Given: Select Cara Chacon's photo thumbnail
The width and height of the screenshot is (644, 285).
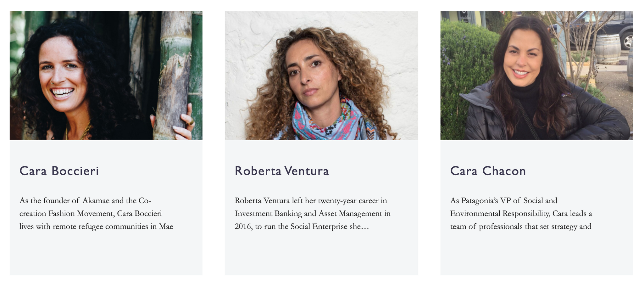Looking at the screenshot, I should point(536,75).
